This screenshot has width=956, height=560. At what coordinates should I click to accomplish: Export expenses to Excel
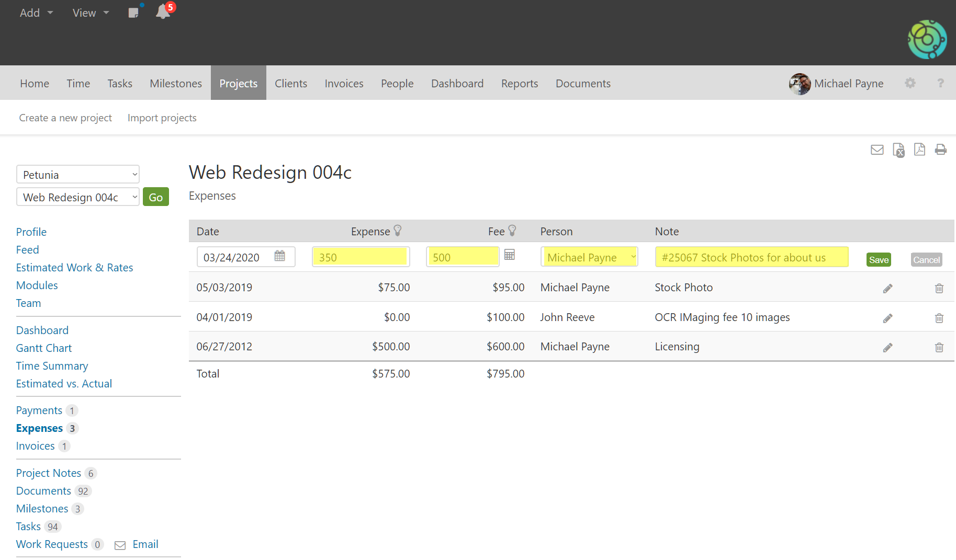(898, 150)
